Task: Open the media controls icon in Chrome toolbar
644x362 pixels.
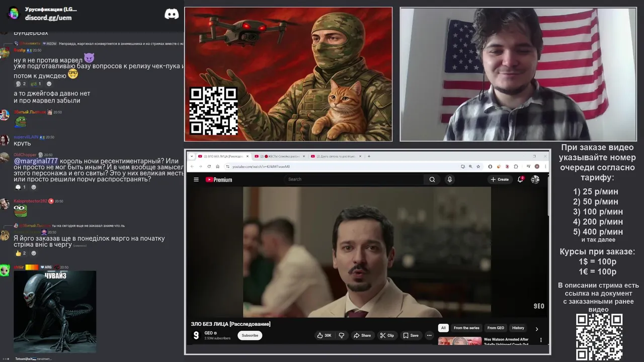Action: pos(529,166)
